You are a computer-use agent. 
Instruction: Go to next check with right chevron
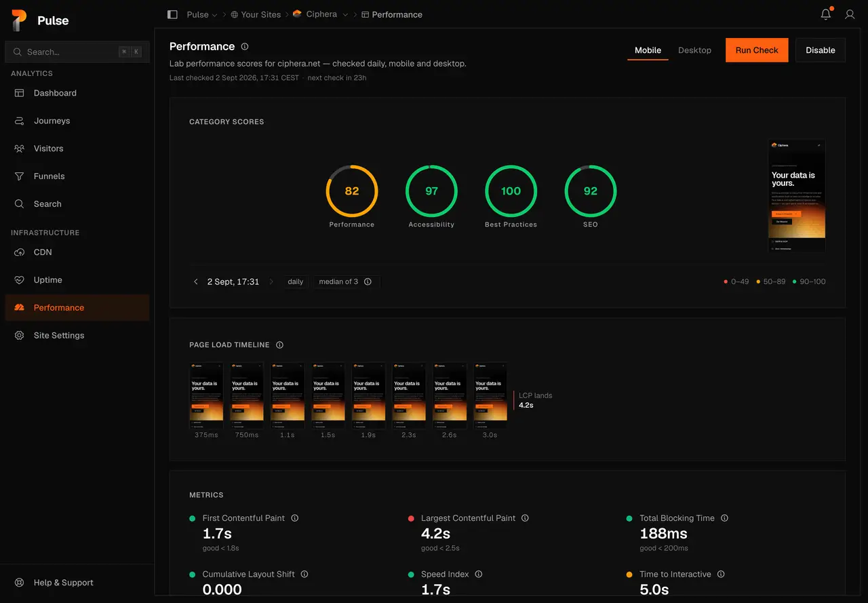point(271,281)
